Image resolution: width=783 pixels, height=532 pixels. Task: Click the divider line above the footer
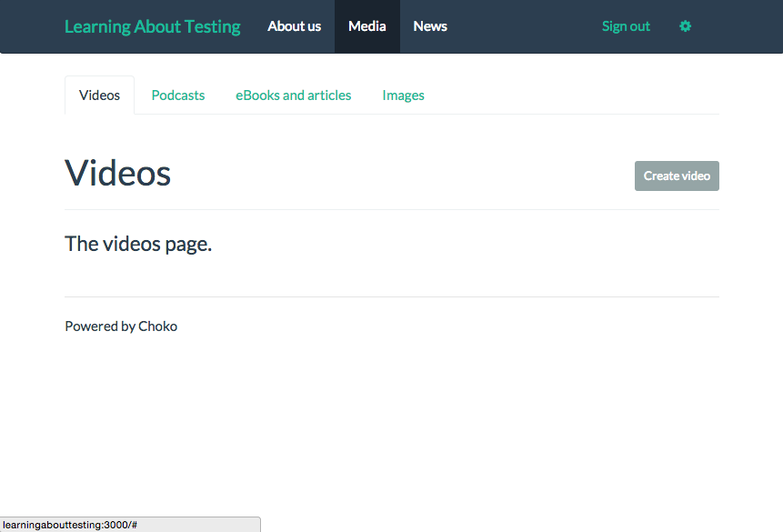(x=391, y=296)
